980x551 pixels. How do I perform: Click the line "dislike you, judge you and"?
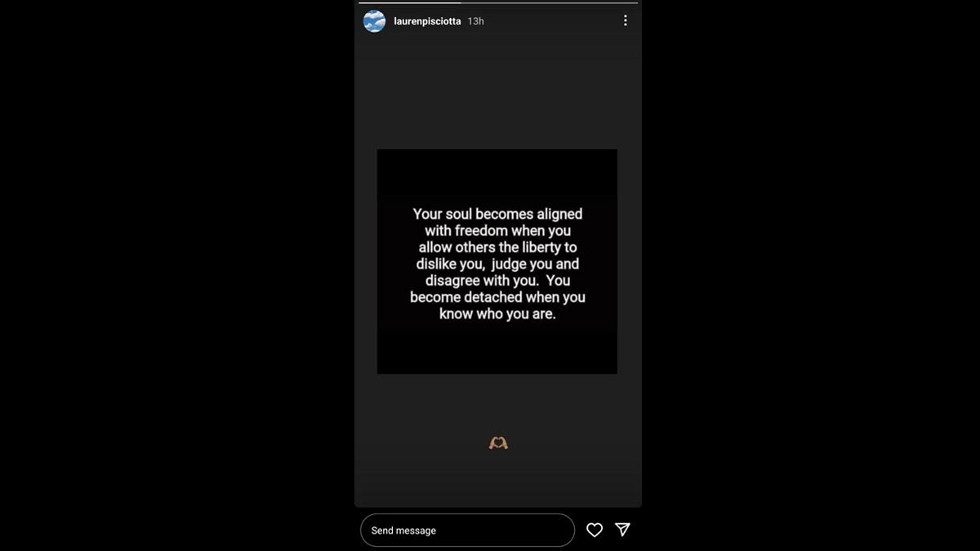pos(497,264)
